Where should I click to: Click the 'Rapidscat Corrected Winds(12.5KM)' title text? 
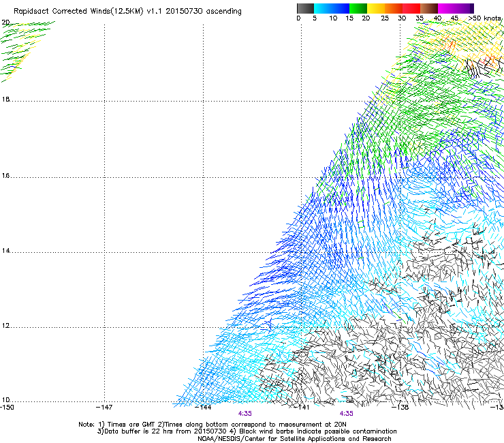point(78,12)
